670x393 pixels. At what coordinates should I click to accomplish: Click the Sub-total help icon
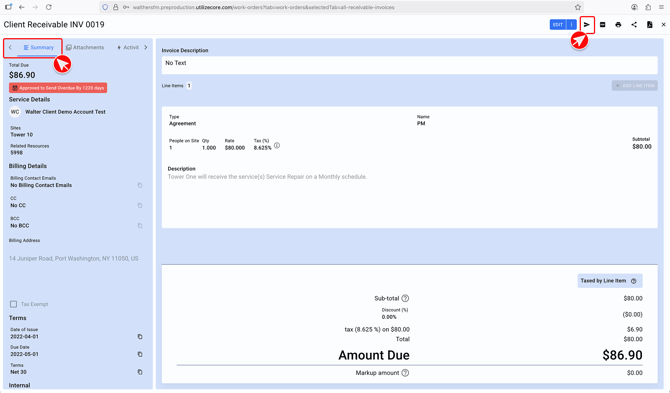[x=405, y=298]
